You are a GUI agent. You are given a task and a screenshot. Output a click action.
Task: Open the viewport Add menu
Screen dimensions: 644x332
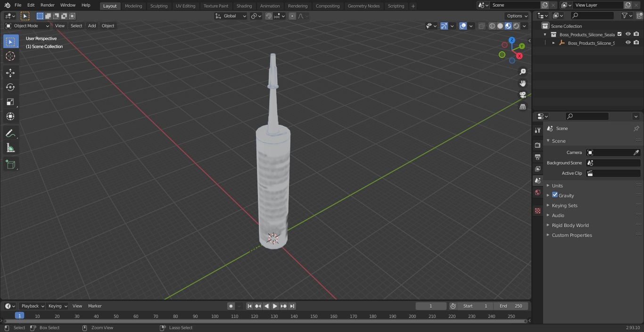tap(92, 26)
